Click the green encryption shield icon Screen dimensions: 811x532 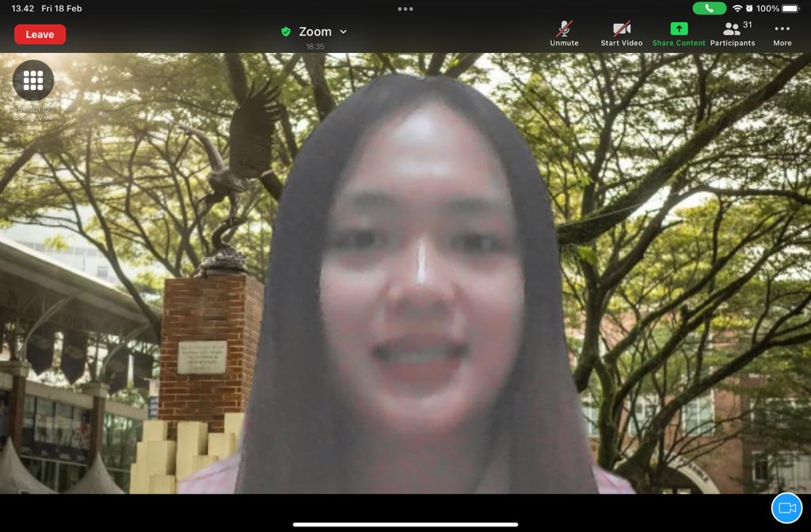(x=286, y=32)
